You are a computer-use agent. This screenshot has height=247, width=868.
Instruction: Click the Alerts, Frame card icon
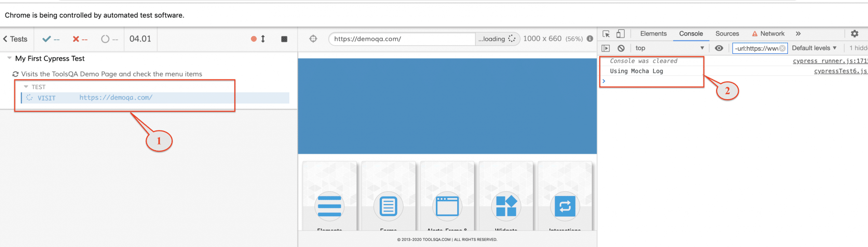[447, 206]
